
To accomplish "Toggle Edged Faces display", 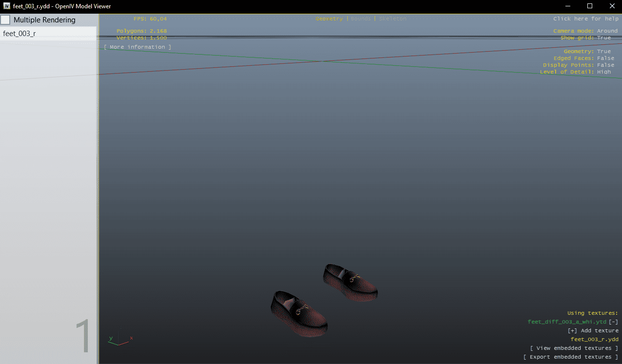I will pyautogui.click(x=605, y=58).
